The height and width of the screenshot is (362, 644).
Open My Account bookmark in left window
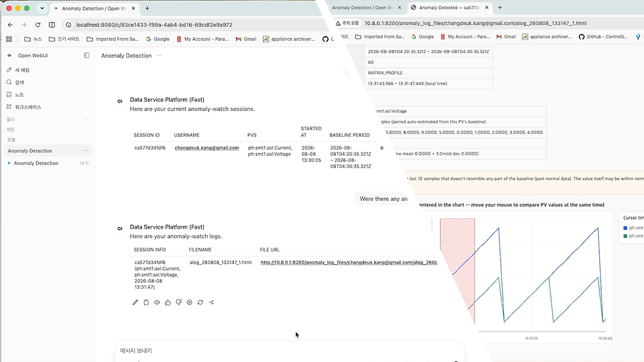[x=202, y=39]
